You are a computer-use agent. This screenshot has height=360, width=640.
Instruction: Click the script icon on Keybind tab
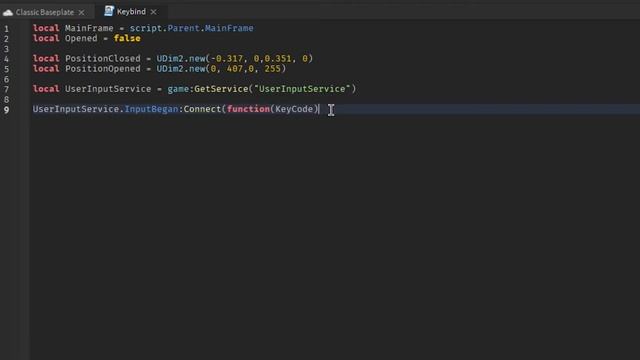click(109, 11)
